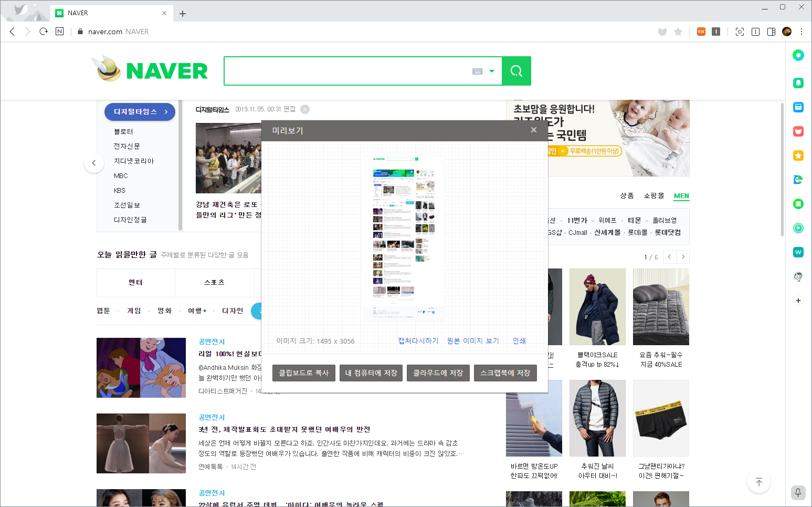Click the 클립보드로 복사 button

pos(304,373)
